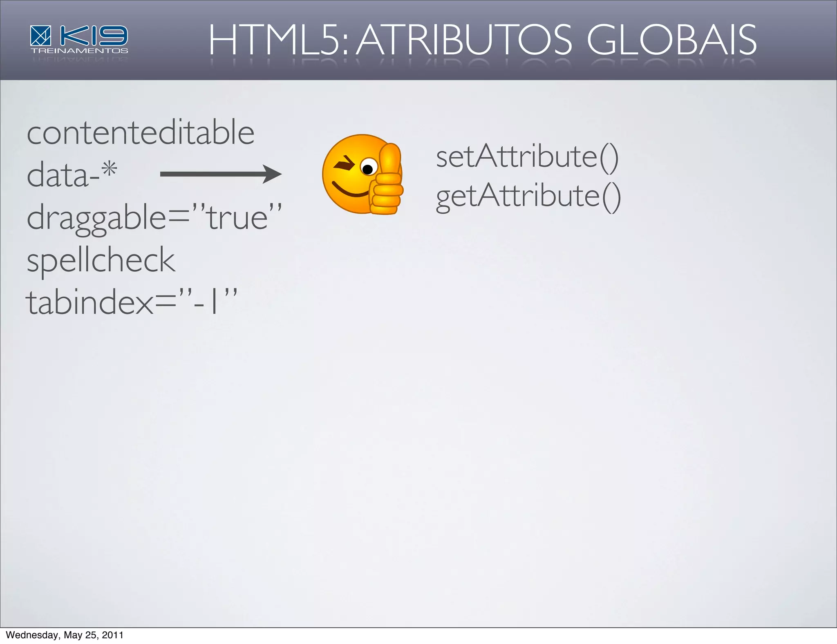
Task: Click the winking thumbs-up smiley
Action: (363, 174)
